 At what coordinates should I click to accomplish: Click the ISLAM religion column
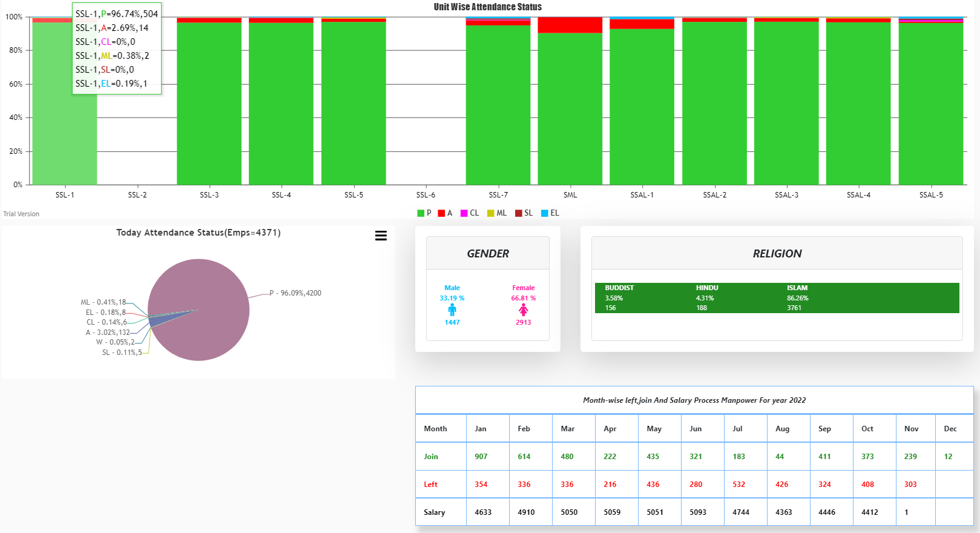[x=797, y=297]
